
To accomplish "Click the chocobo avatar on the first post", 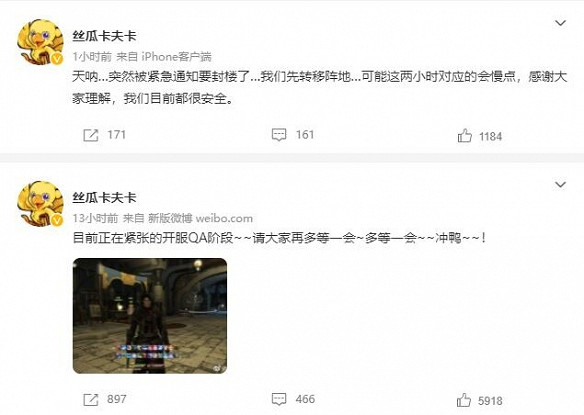I will pyautogui.click(x=40, y=42).
